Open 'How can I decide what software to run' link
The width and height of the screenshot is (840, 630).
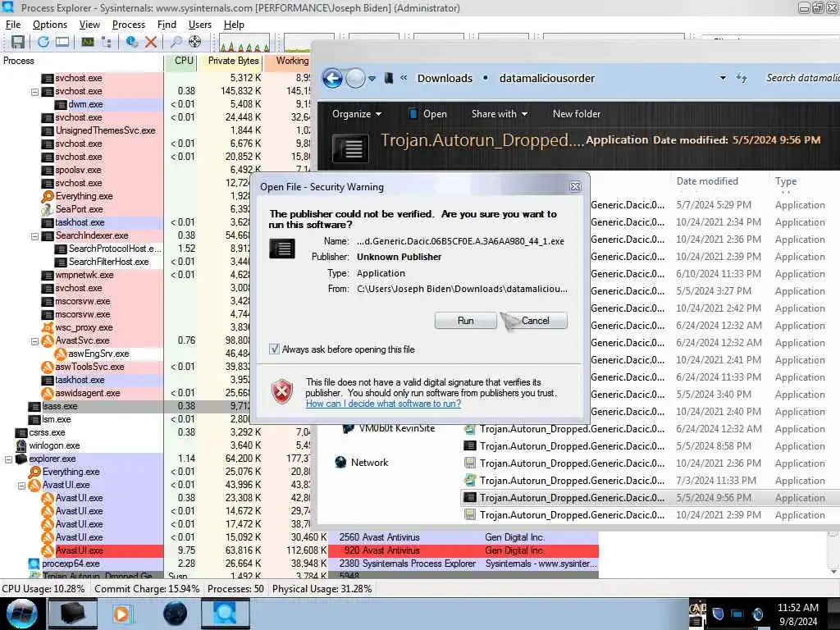(x=383, y=404)
